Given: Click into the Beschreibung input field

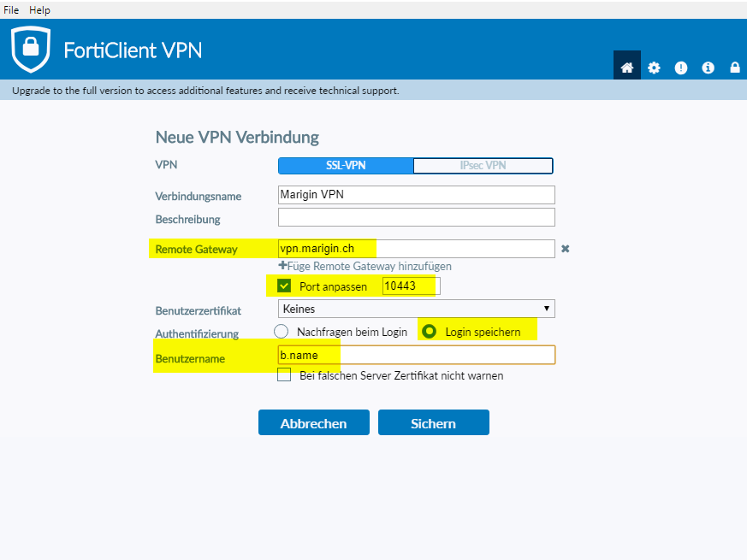Looking at the screenshot, I should (x=417, y=218).
